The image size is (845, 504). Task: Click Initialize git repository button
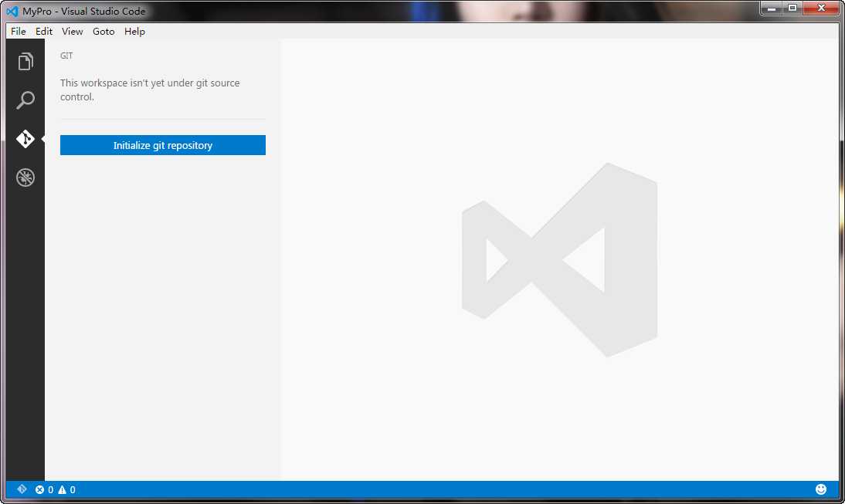click(163, 145)
